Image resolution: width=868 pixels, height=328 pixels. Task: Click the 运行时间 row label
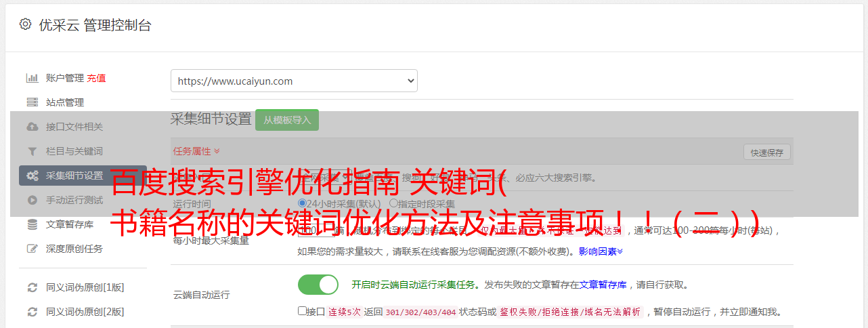(192, 203)
